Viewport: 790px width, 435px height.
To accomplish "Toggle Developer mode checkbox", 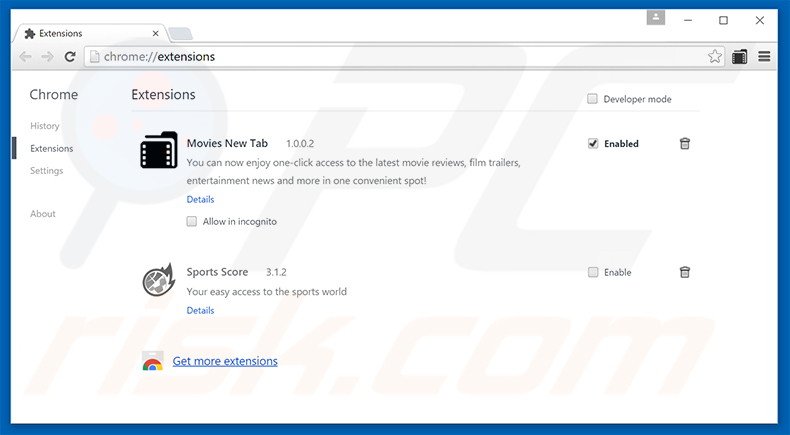I will (x=592, y=99).
